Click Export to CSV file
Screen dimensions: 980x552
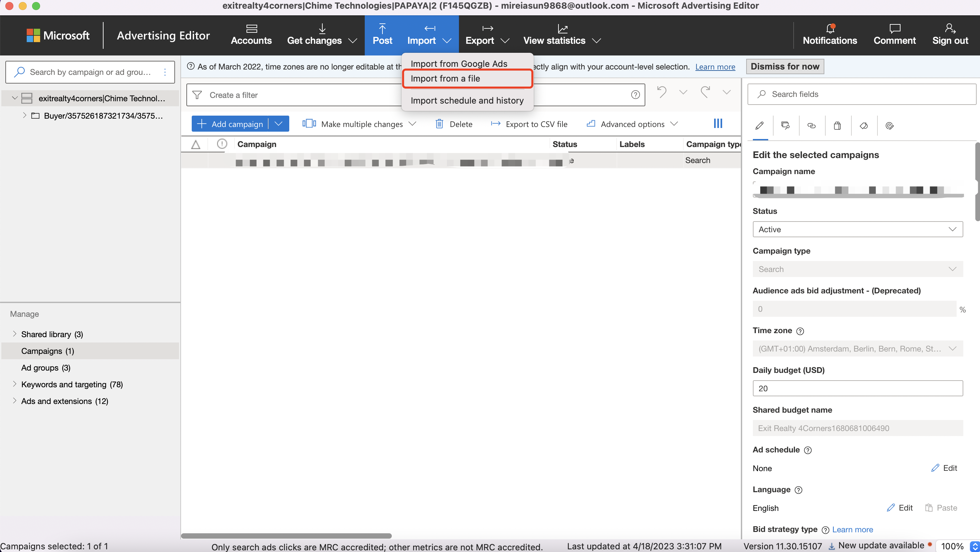pos(529,124)
